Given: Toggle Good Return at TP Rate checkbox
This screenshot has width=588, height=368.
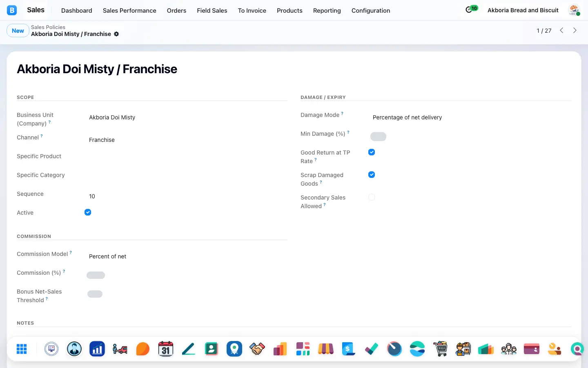Looking at the screenshot, I should tap(372, 152).
